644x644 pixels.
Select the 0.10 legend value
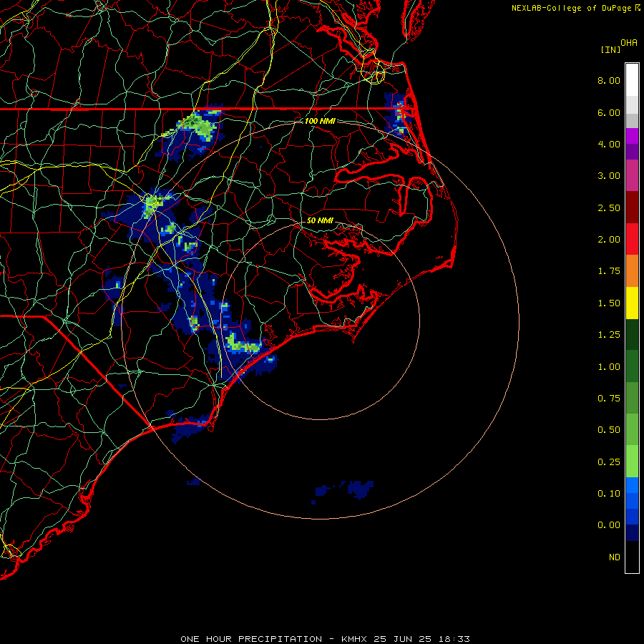coord(609,494)
